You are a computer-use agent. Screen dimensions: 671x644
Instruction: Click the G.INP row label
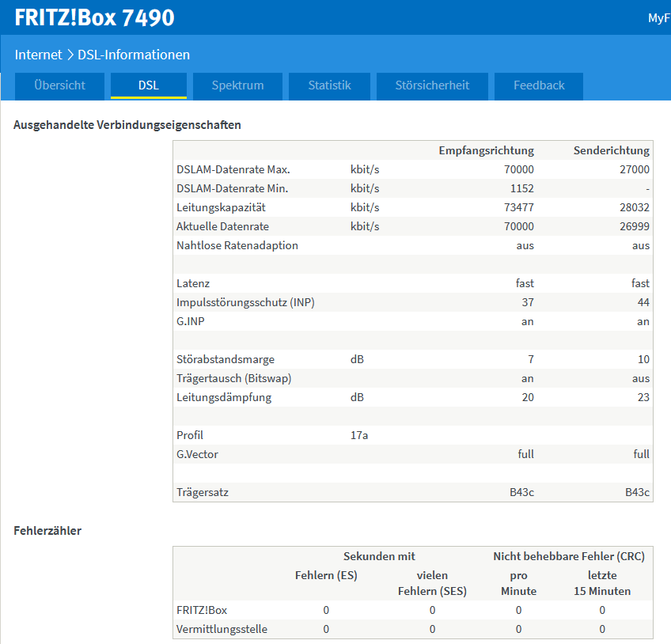(191, 321)
